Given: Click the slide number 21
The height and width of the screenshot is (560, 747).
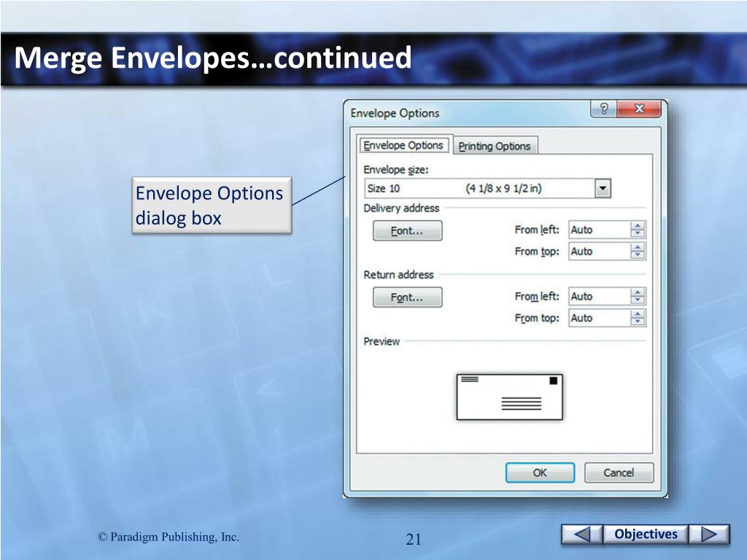Looking at the screenshot, I should 414,539.
